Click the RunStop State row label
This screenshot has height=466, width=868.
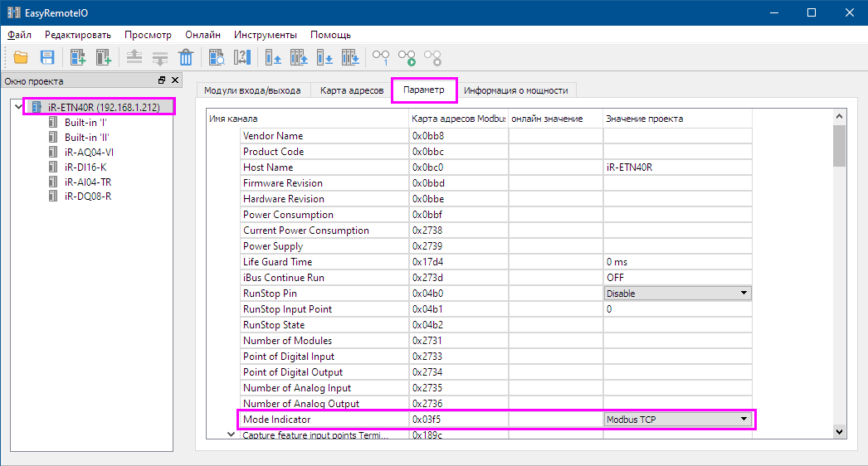pyautogui.click(x=274, y=325)
